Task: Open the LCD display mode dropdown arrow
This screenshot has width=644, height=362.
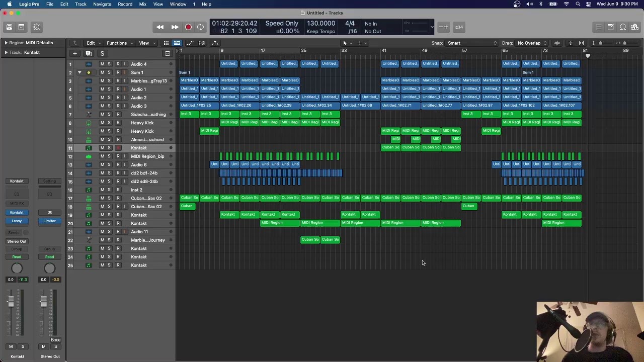Action: (432, 27)
